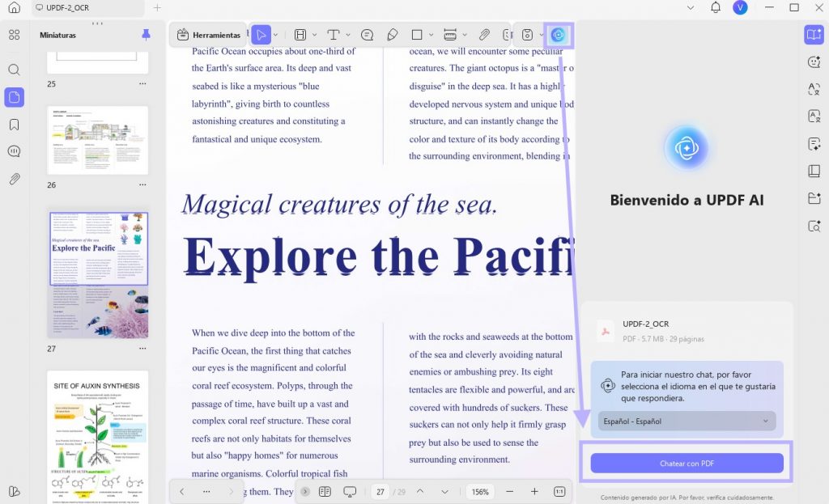Select the text T tool
Image resolution: width=829 pixels, height=504 pixels.
point(333,35)
